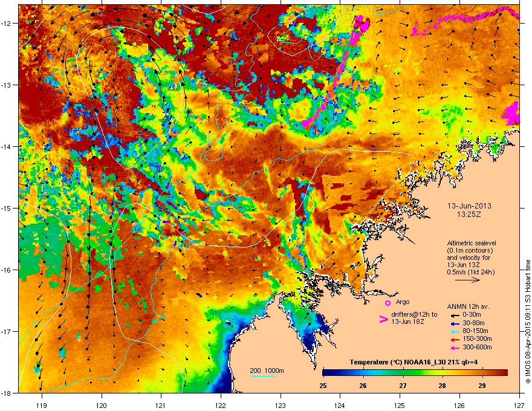Click the '13-Jun 13Z' text line
The image size is (532, 411).
click(x=463, y=265)
